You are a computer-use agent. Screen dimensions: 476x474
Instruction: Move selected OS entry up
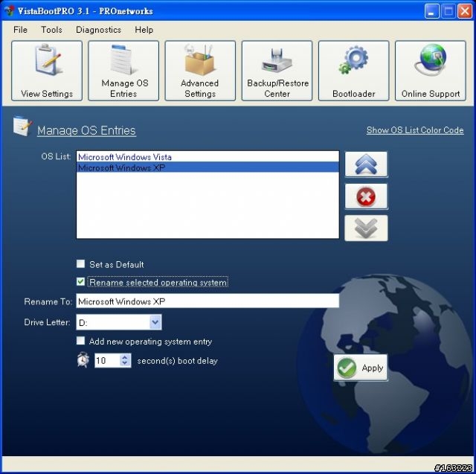coord(366,164)
